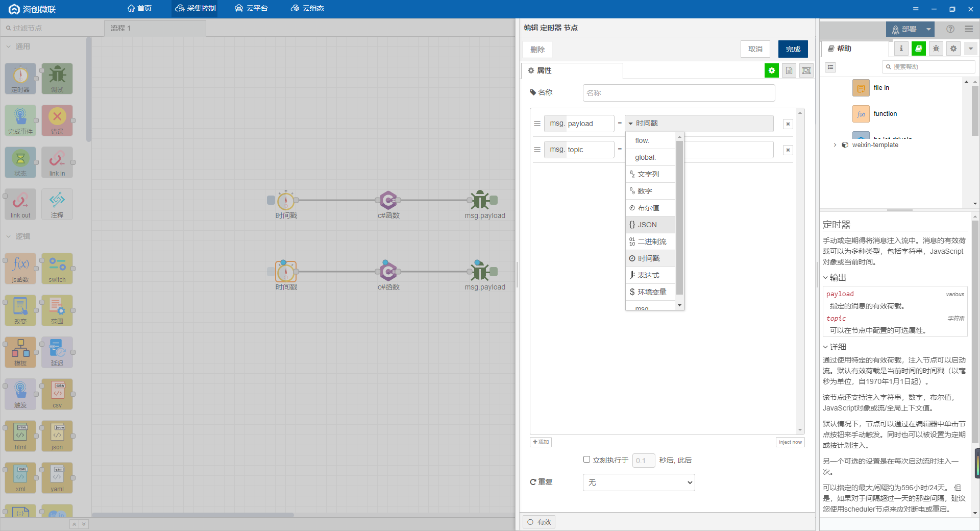980x531 pixels.
Task: Focus the 过滤节点 filter nodes field
Action: pyautogui.click(x=51, y=28)
